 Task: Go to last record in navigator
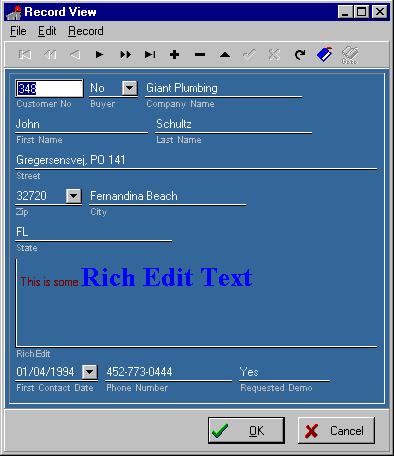150,54
